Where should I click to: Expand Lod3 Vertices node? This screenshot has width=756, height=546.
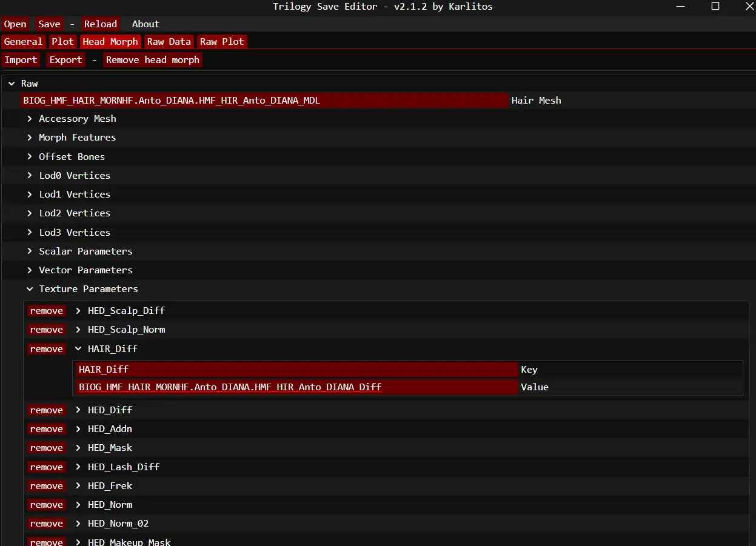click(30, 232)
